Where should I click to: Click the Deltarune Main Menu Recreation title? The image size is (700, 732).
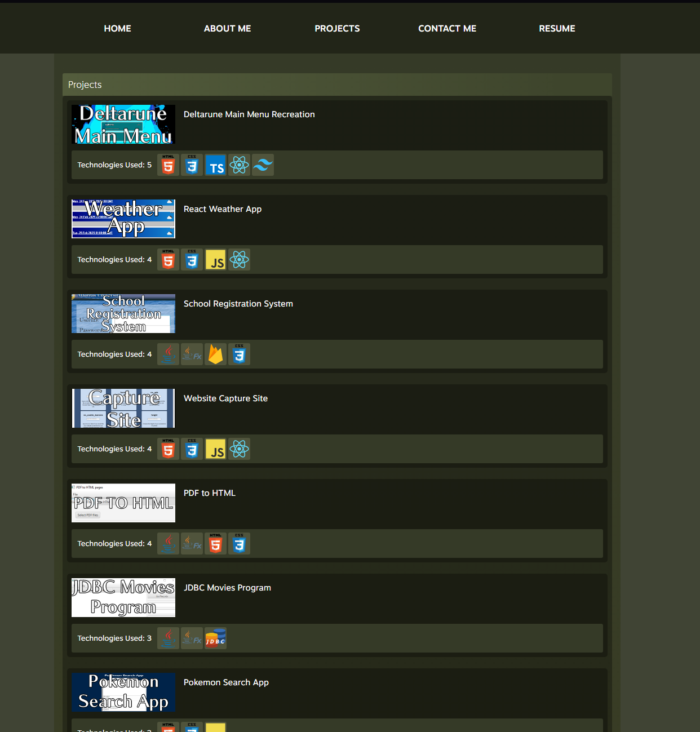coord(249,114)
